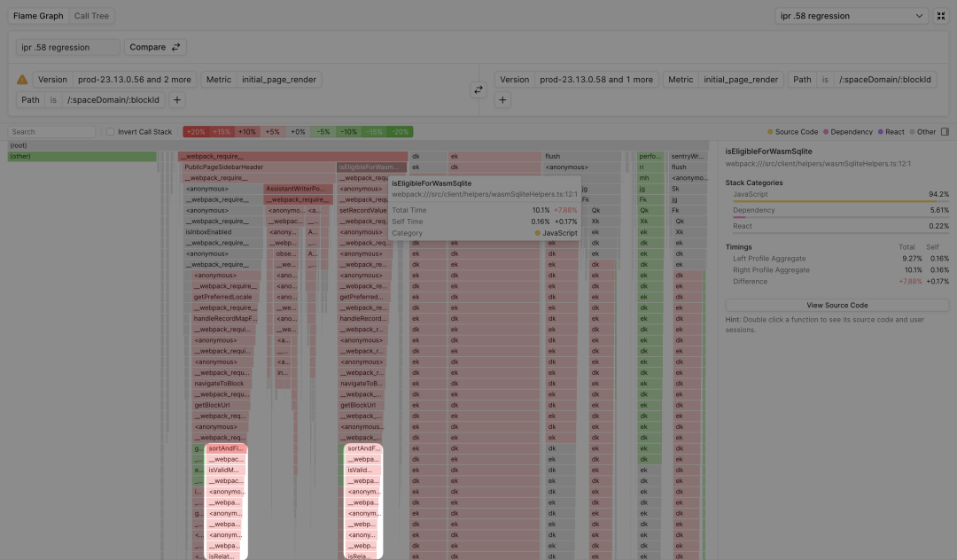
Task: Click the View Source Code button
Action: tap(836, 305)
